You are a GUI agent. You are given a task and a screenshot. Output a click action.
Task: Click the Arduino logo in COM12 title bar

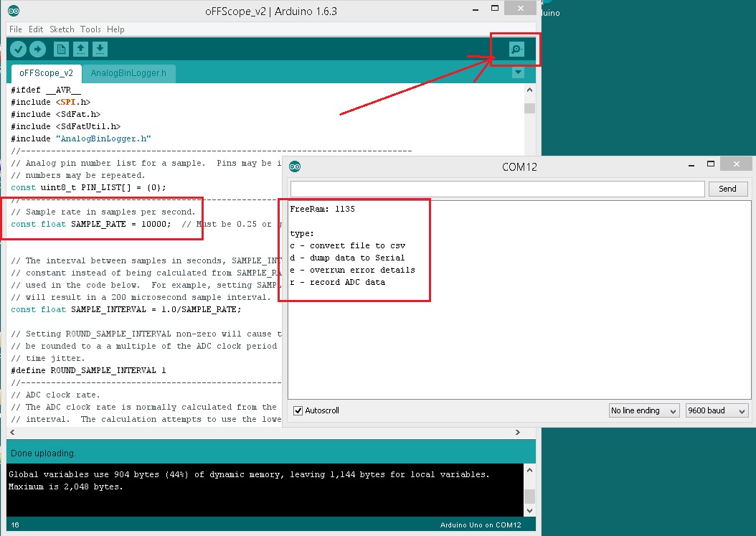[x=295, y=166]
